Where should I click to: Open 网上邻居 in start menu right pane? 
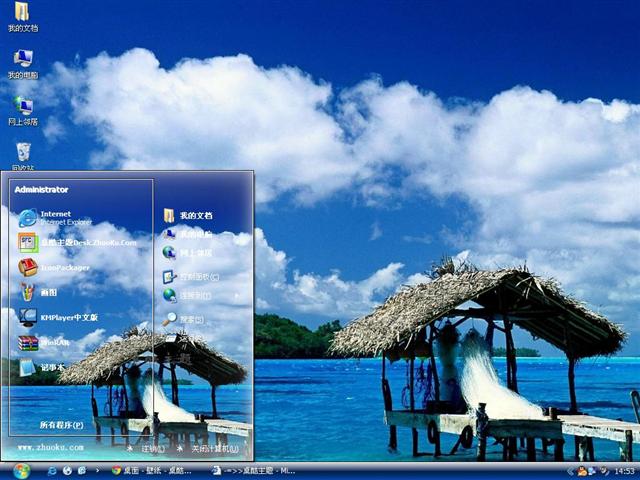[188, 253]
